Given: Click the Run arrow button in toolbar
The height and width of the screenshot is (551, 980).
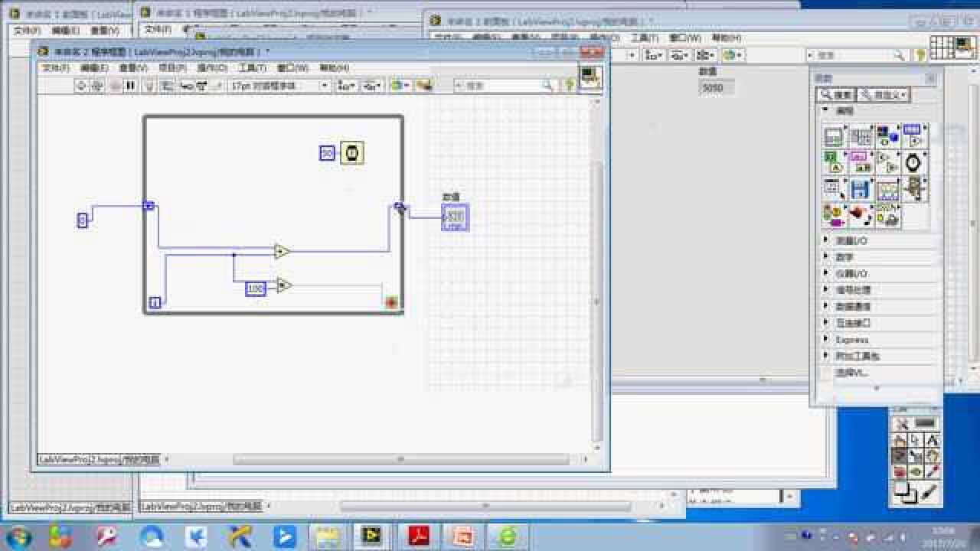Looking at the screenshot, I should (82, 86).
